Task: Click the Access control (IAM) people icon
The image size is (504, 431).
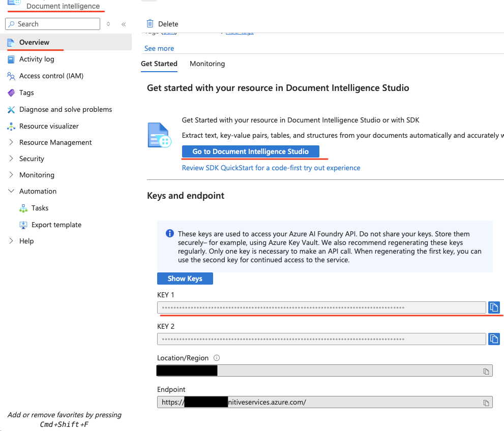Action: point(11,76)
